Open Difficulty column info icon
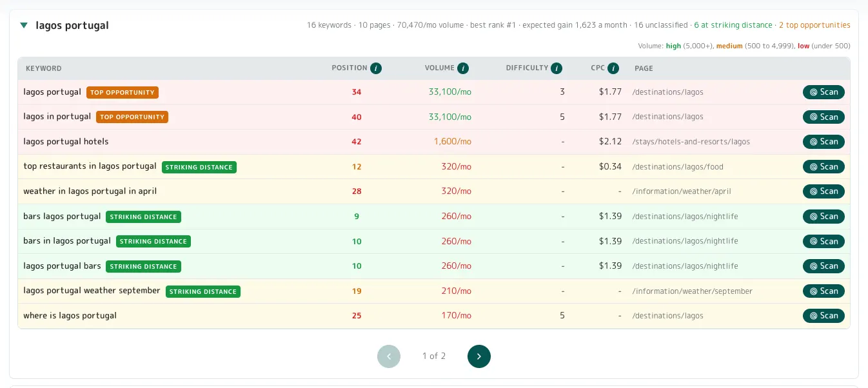 coord(557,68)
